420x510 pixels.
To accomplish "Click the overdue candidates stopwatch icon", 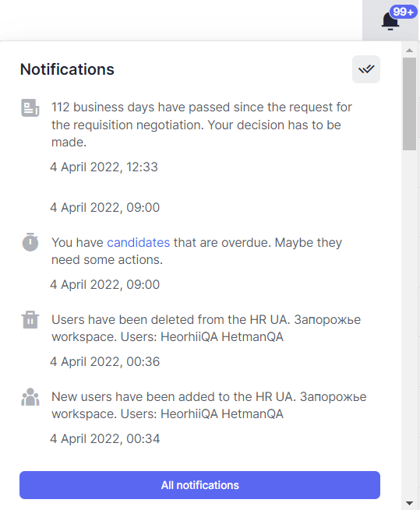I will click(x=30, y=242).
